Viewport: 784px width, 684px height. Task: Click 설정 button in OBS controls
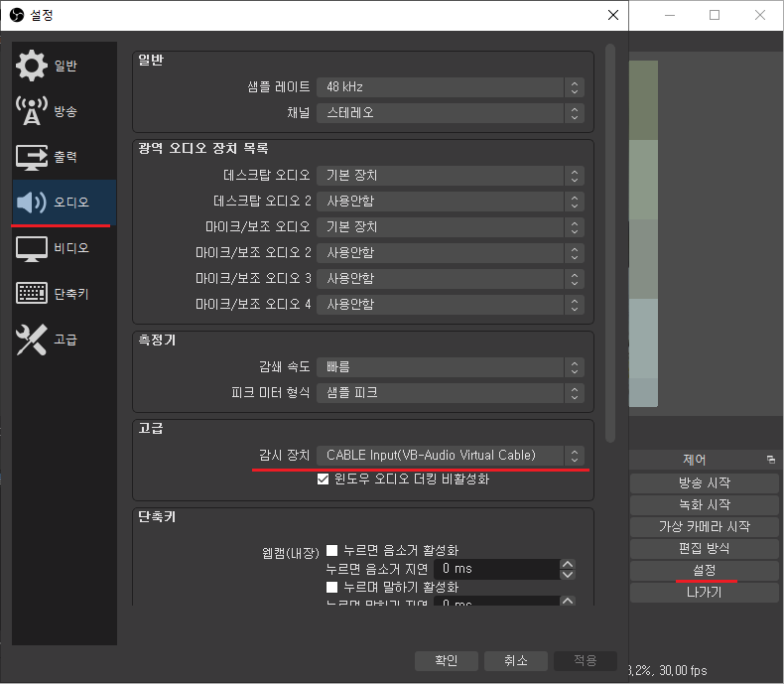(x=705, y=571)
